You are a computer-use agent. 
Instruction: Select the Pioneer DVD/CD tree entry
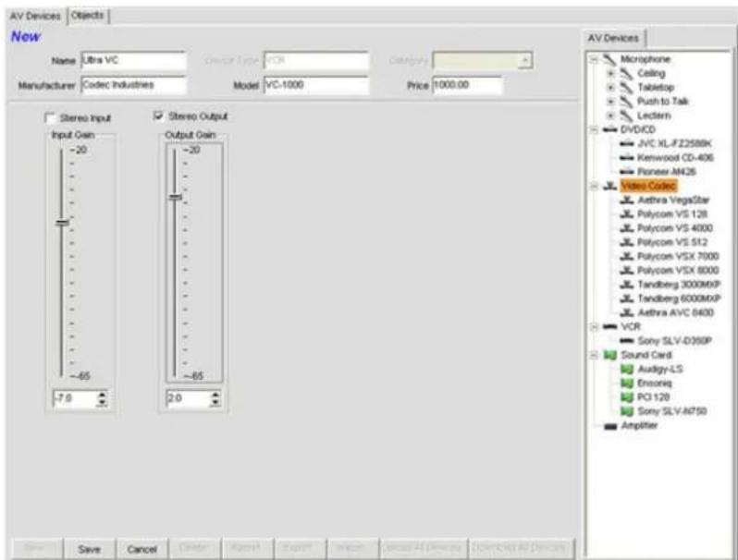[666, 172]
